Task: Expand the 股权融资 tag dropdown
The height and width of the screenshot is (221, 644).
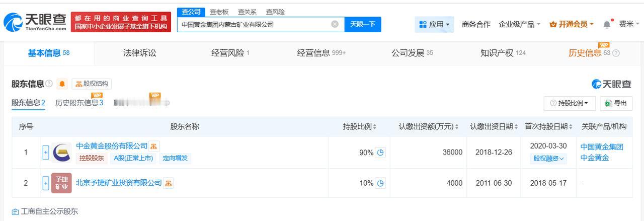Action: [x=548, y=158]
